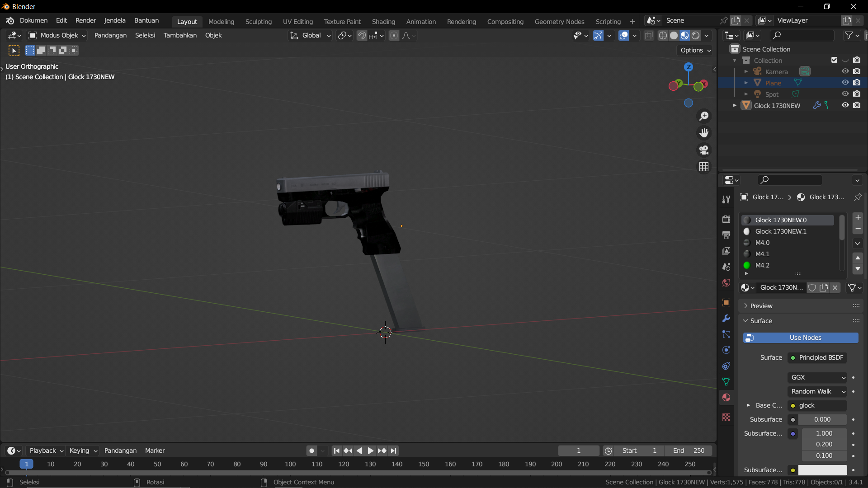Switch to solid viewport shading
The height and width of the screenshot is (488, 868).
(674, 35)
